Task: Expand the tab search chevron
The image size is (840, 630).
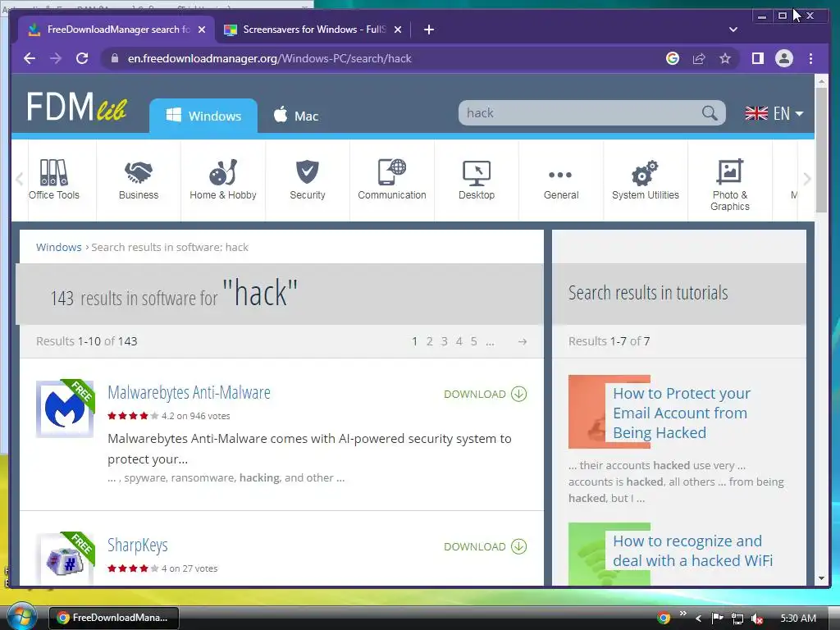Action: [733, 30]
